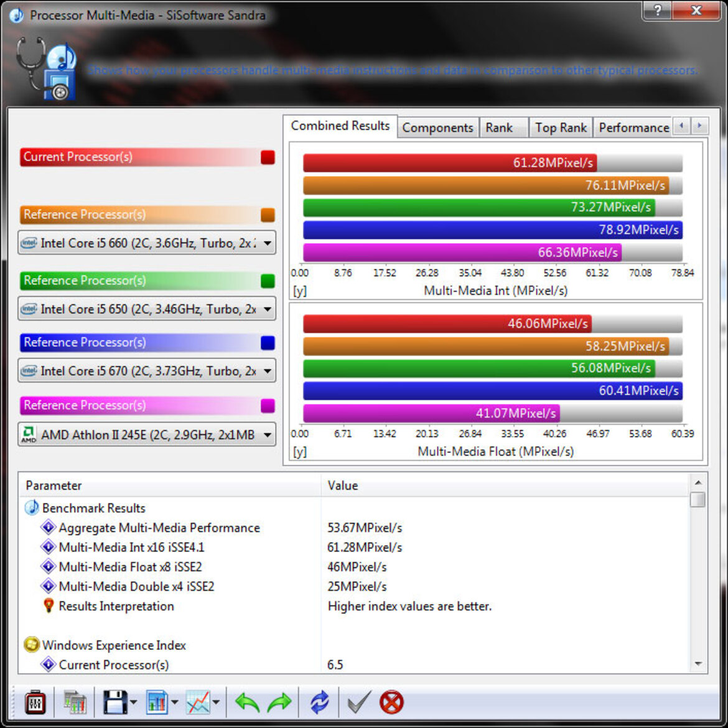Click the 46.06MPixel/s red Float bar

447,324
